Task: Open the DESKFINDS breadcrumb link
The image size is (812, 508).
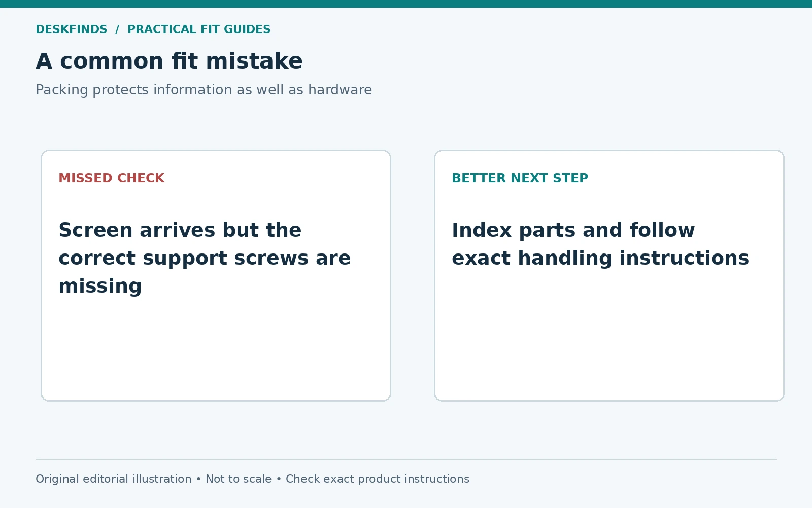Action: (x=72, y=29)
